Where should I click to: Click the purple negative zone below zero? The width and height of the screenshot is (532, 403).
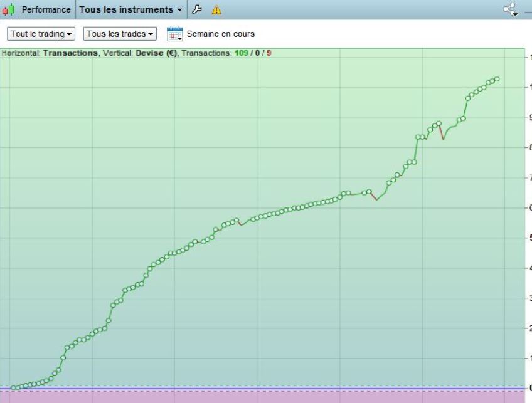251,397
